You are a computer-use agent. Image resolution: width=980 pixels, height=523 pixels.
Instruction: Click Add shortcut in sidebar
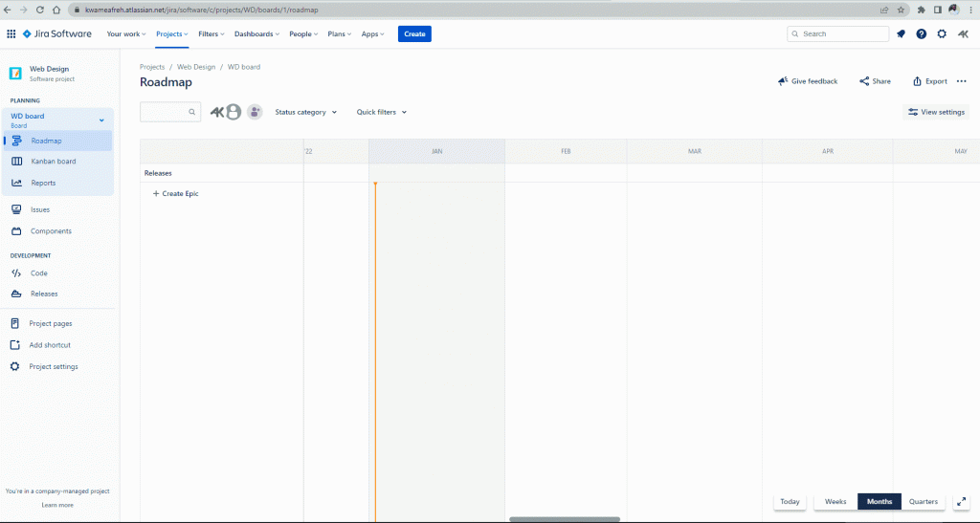tap(57, 345)
